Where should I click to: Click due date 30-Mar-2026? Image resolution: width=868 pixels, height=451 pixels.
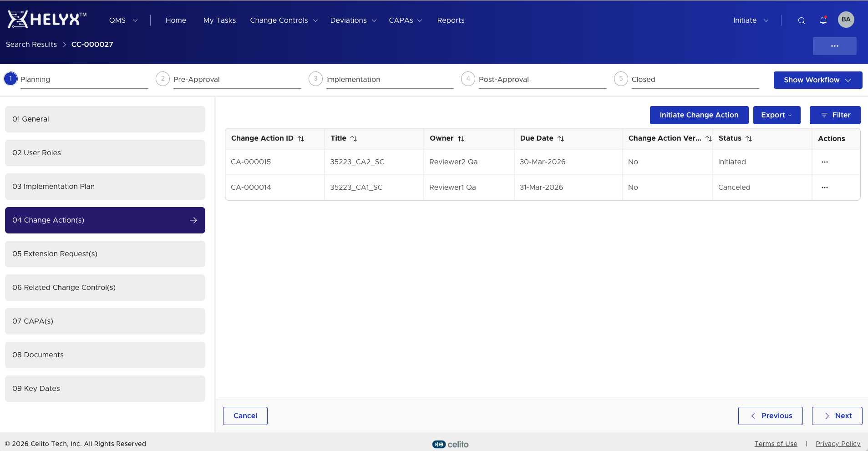point(543,162)
